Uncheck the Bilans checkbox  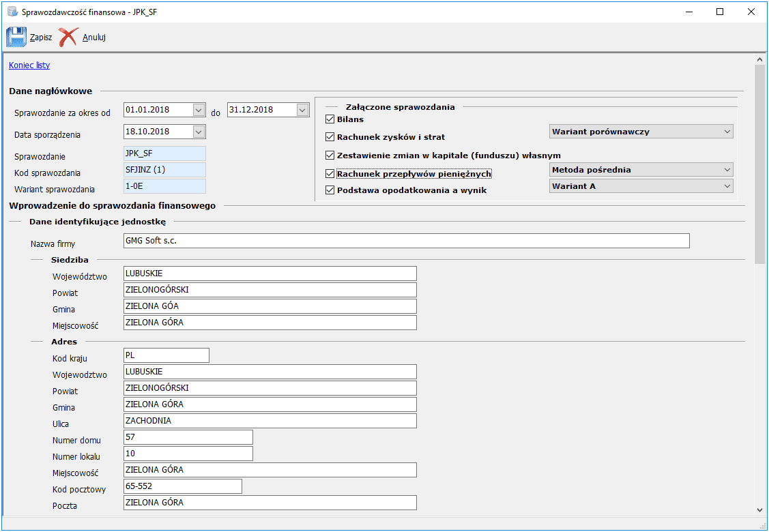[x=330, y=119]
